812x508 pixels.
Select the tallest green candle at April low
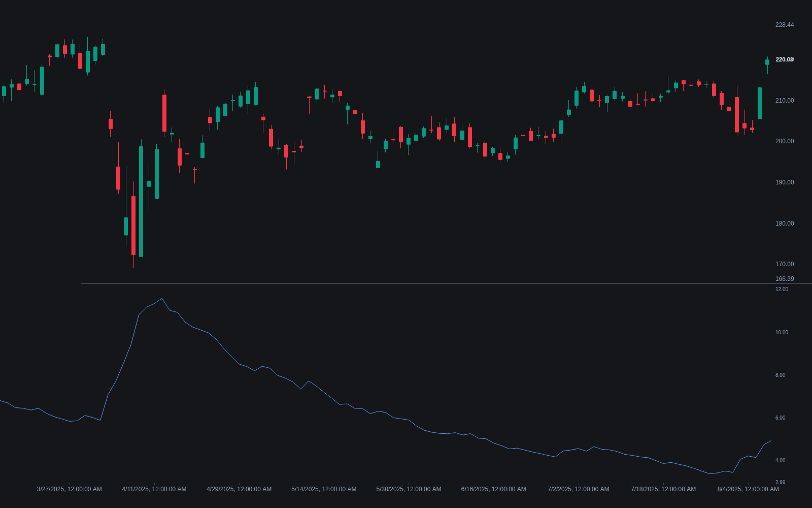[141, 202]
